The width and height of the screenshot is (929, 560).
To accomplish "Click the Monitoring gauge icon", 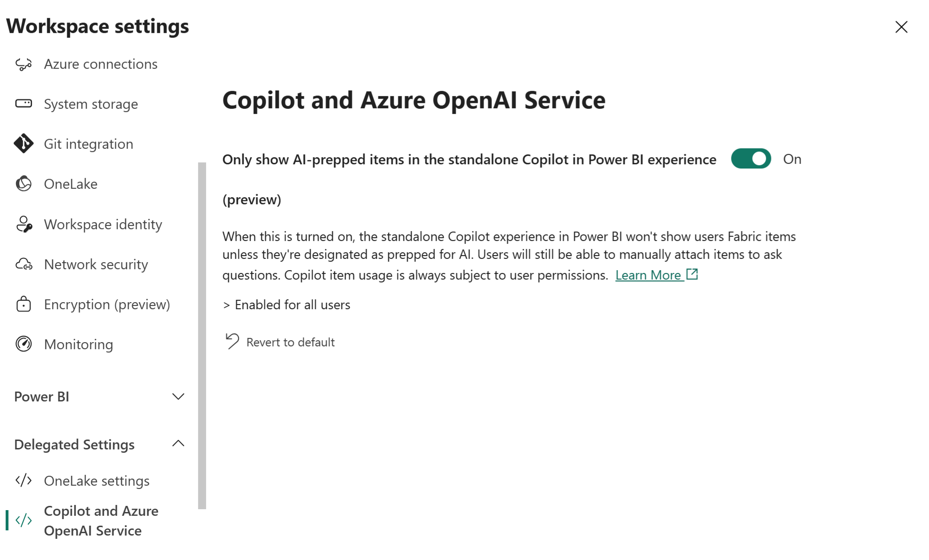I will [24, 344].
